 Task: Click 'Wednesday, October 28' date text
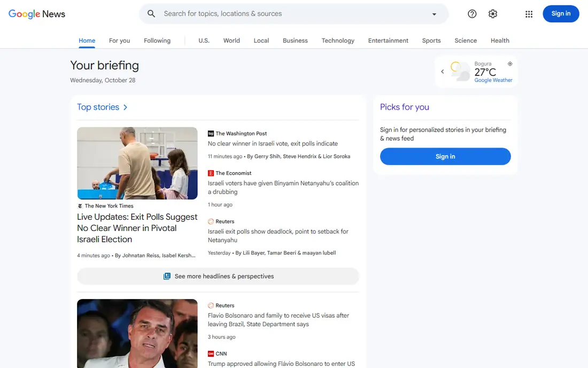point(103,80)
